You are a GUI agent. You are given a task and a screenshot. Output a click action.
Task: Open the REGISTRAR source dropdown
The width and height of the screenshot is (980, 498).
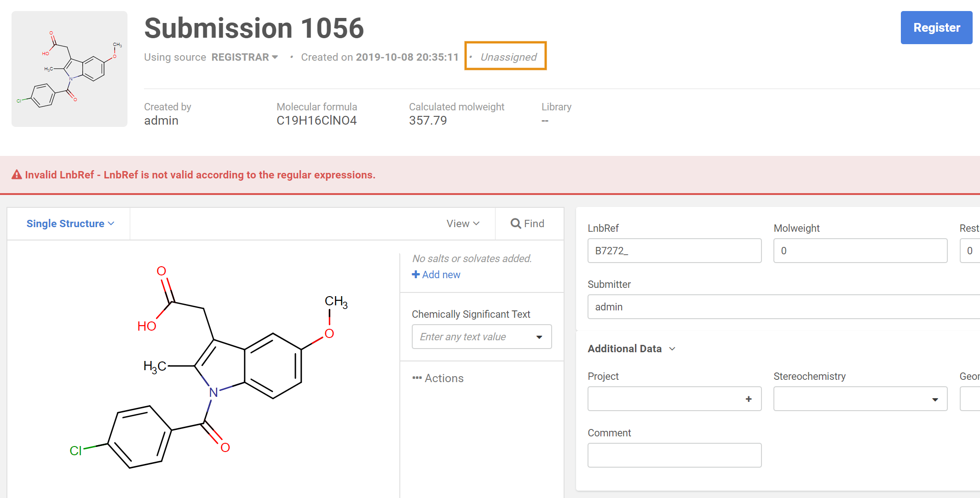click(x=244, y=57)
